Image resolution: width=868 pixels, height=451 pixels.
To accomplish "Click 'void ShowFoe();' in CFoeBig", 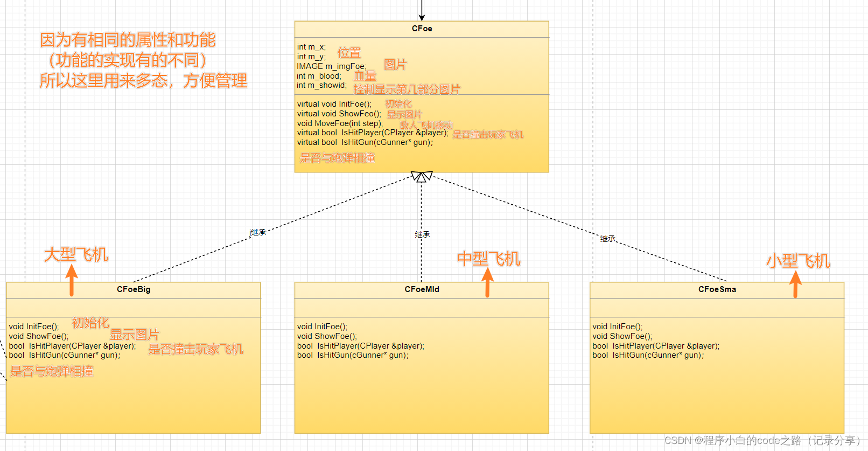I will [39, 336].
